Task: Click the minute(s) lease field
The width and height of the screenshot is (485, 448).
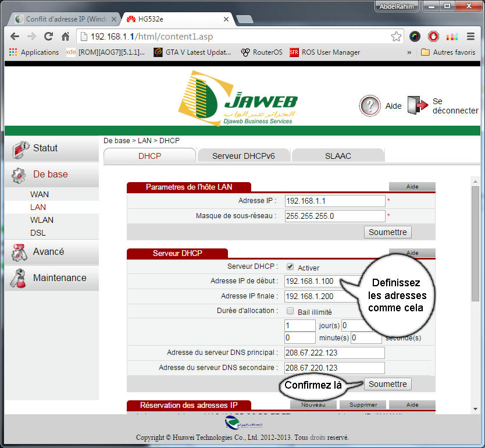Action: (x=299, y=337)
